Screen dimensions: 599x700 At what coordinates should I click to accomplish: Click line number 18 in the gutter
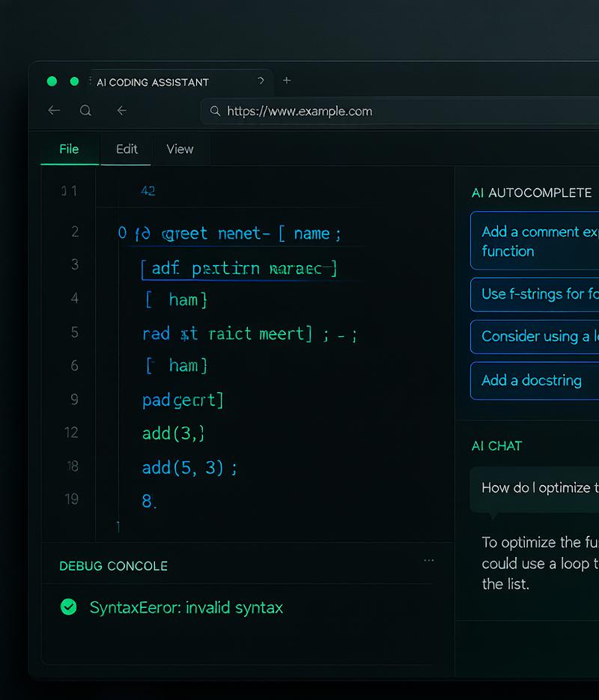point(73,466)
